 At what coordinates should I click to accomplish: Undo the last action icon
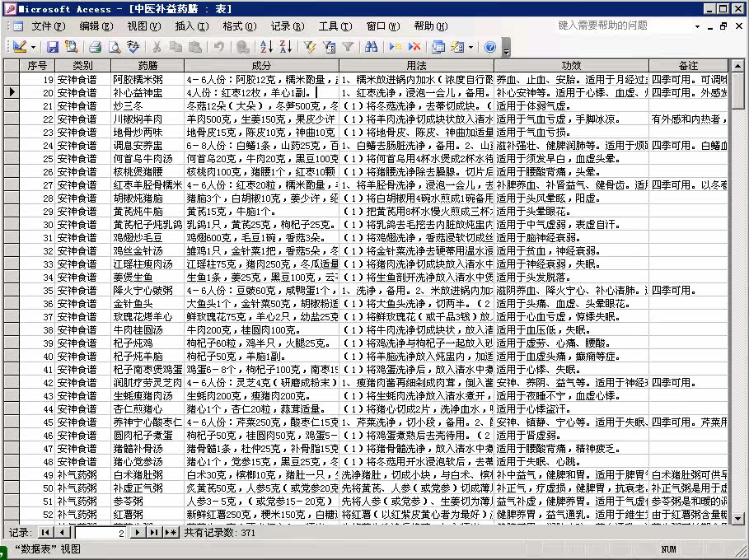tap(219, 47)
